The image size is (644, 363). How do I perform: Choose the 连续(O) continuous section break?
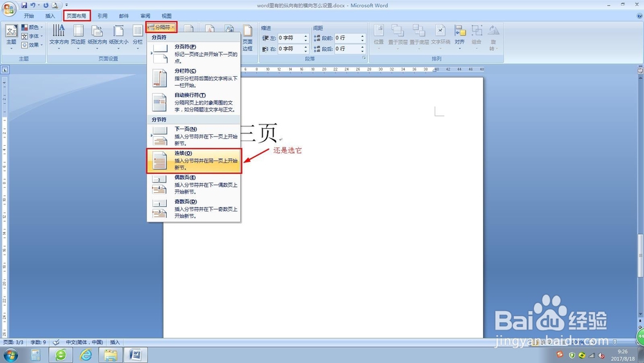tap(194, 161)
